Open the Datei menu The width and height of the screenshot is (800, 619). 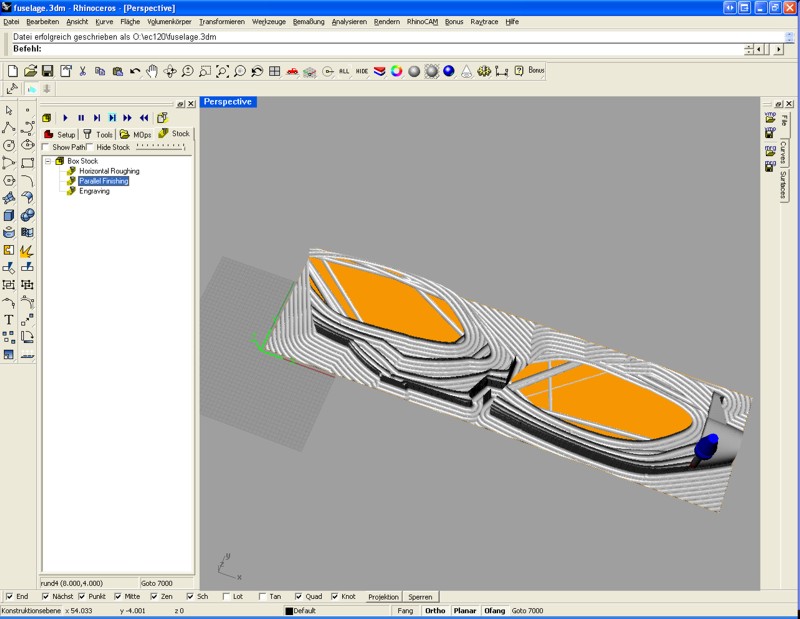11,21
